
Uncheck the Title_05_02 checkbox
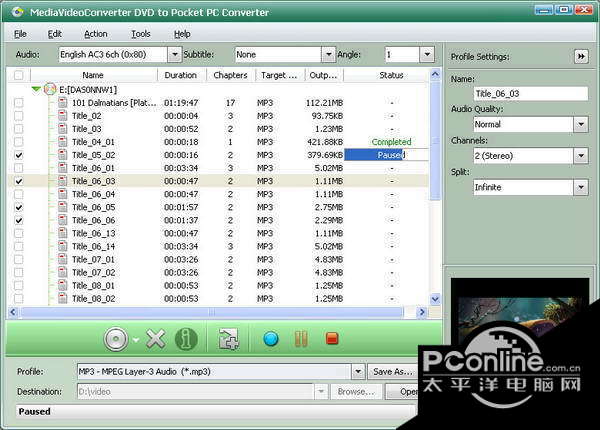[18, 155]
